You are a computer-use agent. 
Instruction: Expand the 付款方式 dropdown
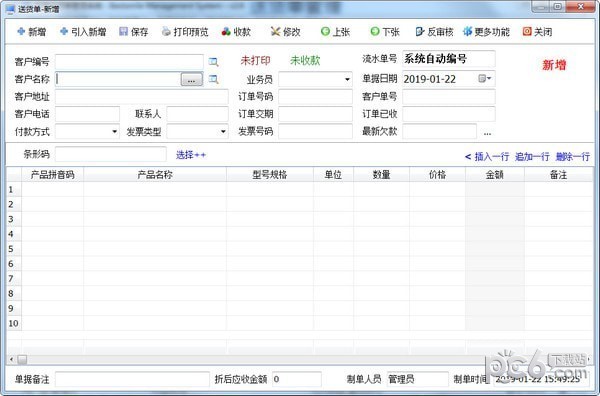click(114, 132)
